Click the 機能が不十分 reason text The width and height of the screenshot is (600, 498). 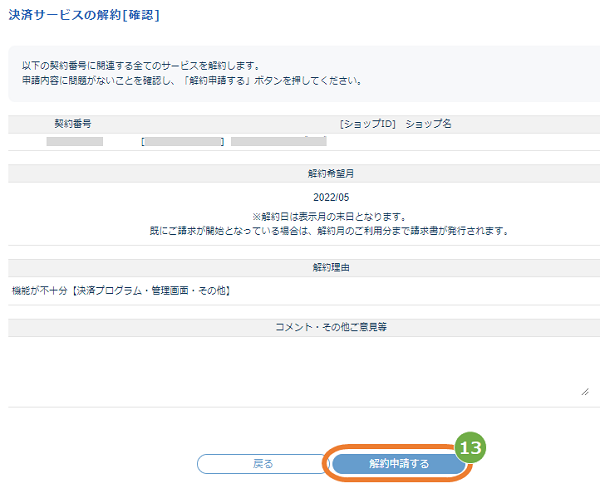click(x=121, y=291)
